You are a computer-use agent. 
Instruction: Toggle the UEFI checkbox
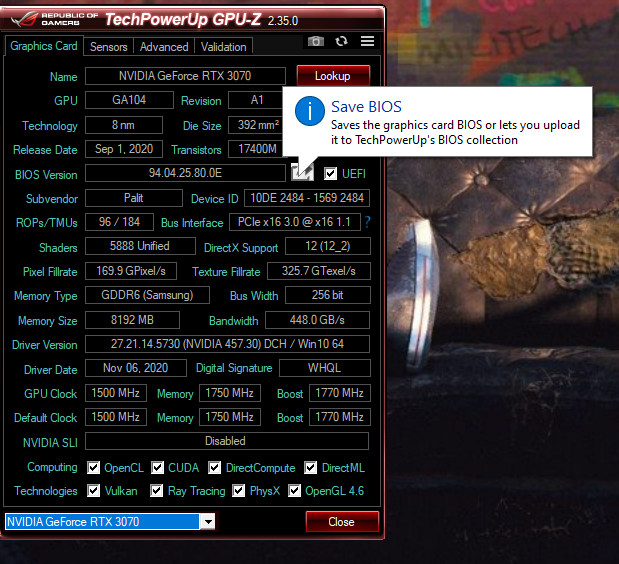330,173
